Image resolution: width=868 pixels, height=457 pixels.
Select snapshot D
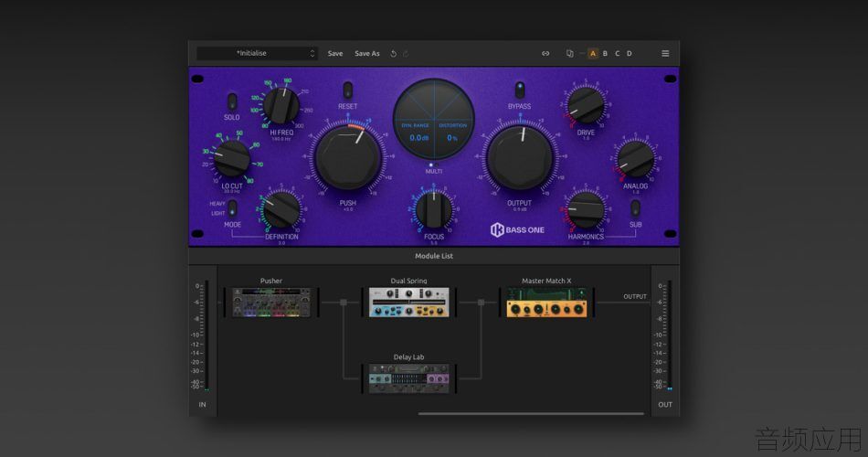[x=630, y=54]
